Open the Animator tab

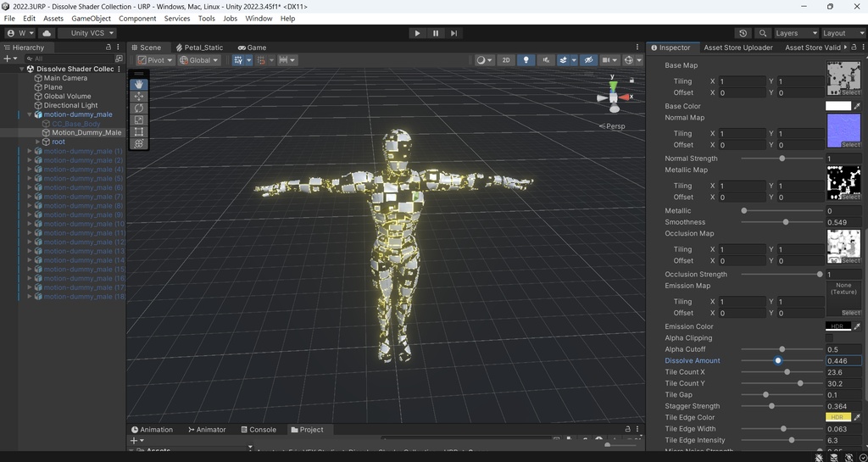(x=207, y=429)
